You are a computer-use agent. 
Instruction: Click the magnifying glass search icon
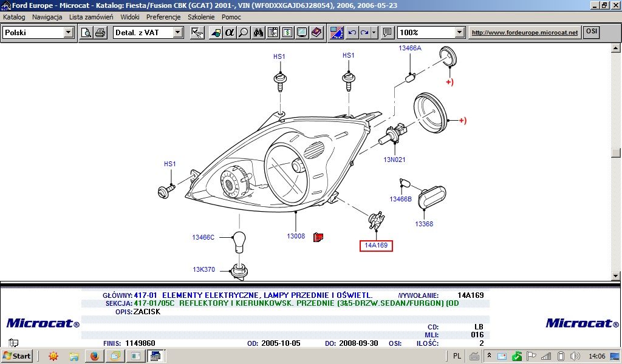click(244, 33)
